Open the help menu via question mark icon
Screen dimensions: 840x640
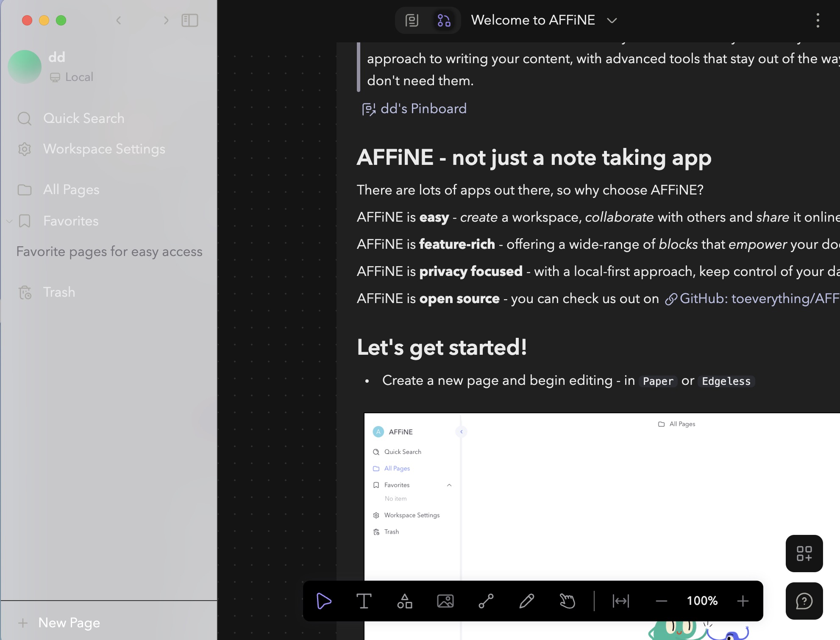[804, 601]
